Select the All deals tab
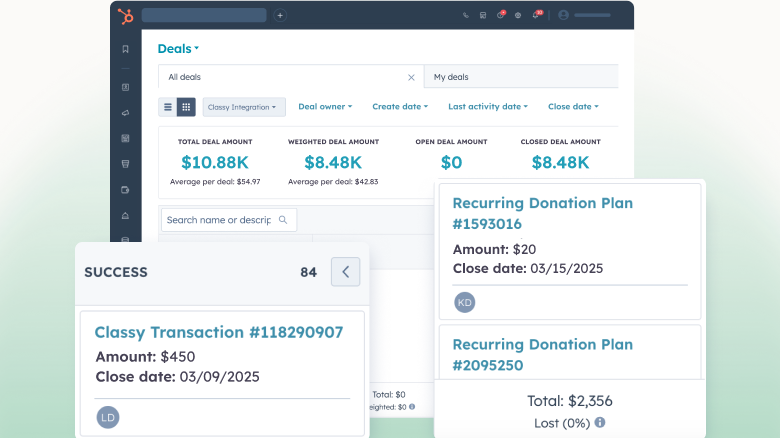The image size is (780, 438). (291, 77)
